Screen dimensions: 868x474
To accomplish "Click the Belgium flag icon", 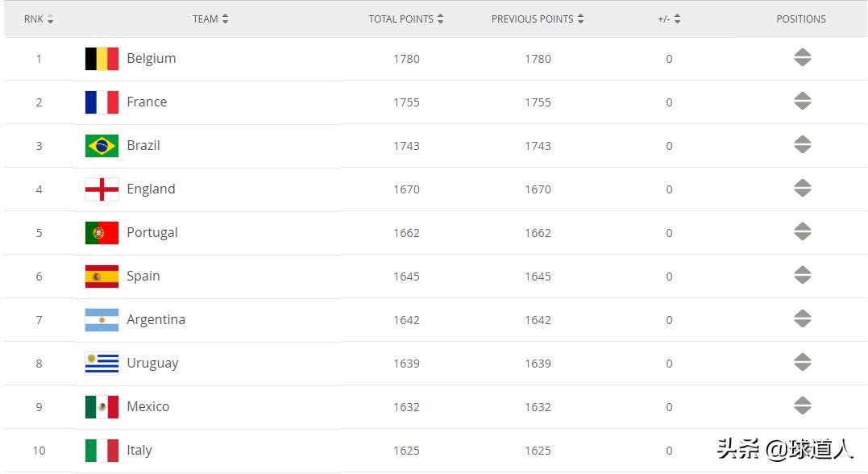I will [102, 59].
